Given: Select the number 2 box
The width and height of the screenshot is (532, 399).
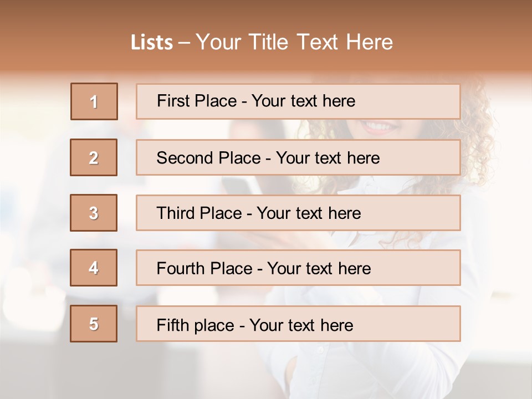Looking at the screenshot, I should click(94, 157).
